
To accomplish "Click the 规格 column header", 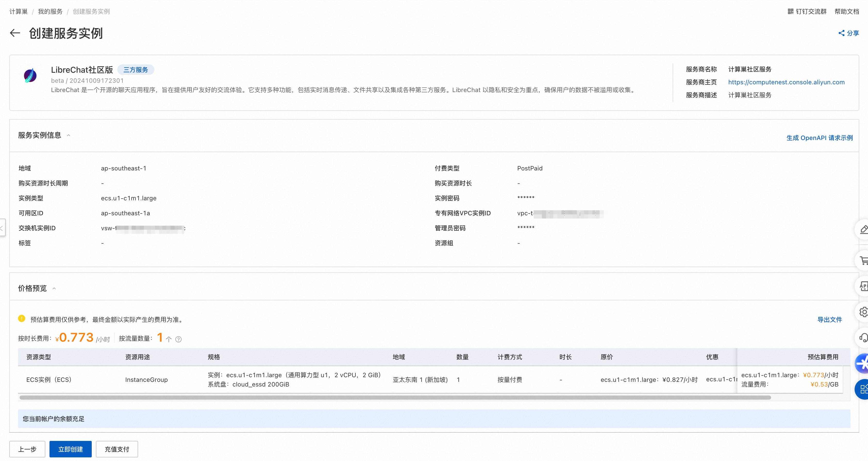I will pos(214,357).
